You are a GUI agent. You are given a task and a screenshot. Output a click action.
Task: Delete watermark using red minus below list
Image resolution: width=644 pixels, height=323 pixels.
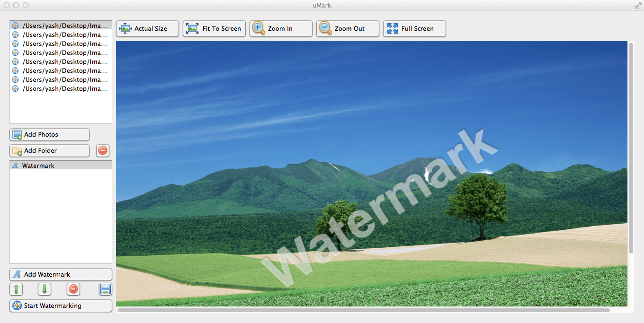coord(73,289)
